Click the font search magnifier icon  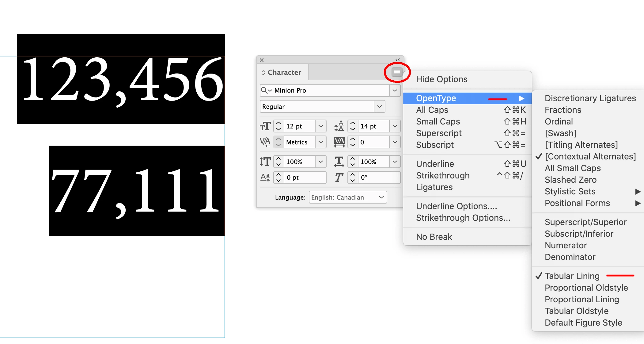(x=264, y=90)
